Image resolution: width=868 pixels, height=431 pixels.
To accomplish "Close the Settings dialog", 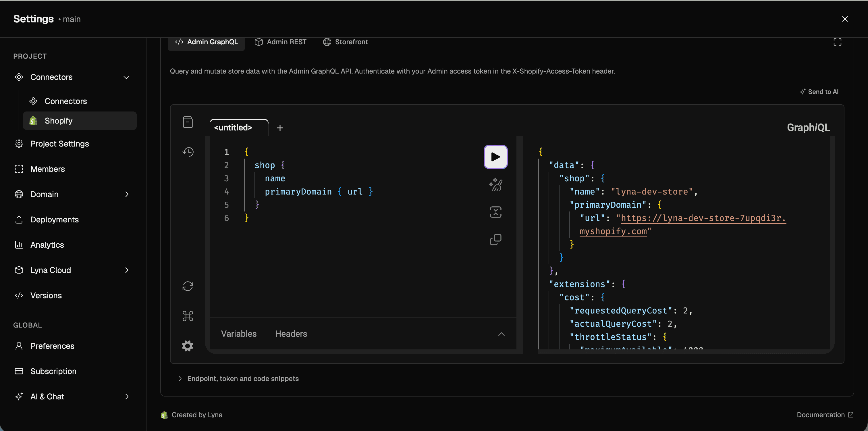I will tap(845, 19).
